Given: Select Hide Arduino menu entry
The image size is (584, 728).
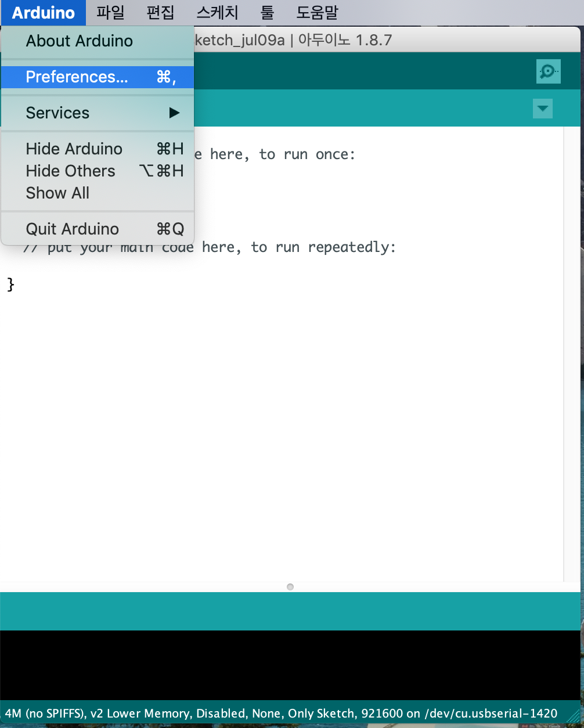Looking at the screenshot, I should (97, 149).
